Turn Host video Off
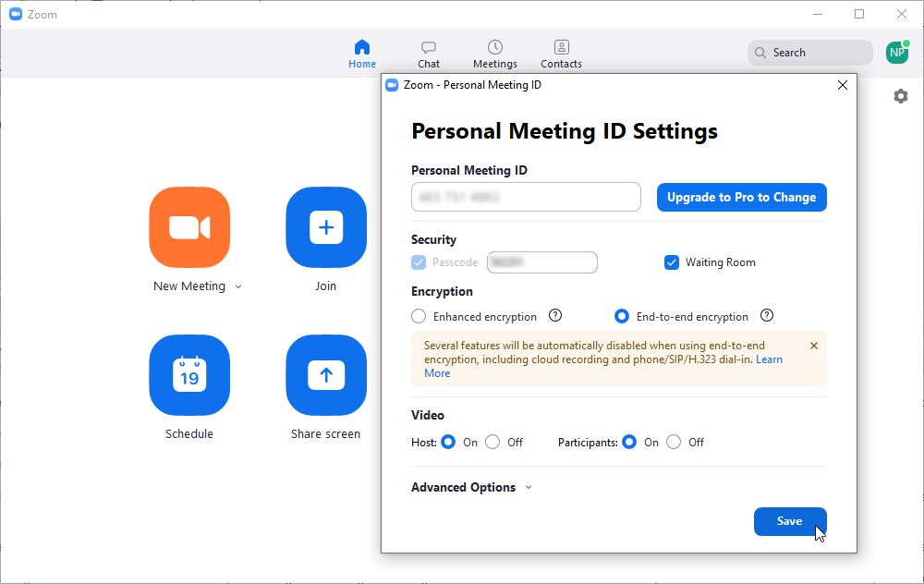Image resolution: width=924 pixels, height=584 pixels. coord(492,442)
